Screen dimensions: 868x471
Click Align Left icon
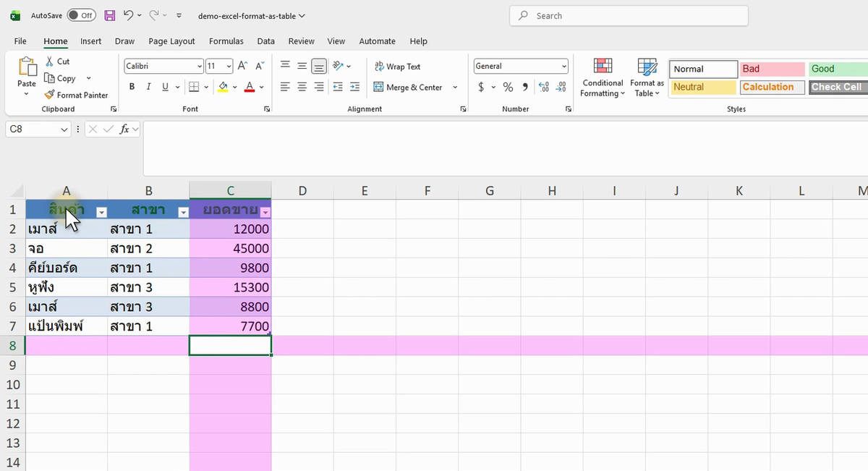click(x=285, y=87)
